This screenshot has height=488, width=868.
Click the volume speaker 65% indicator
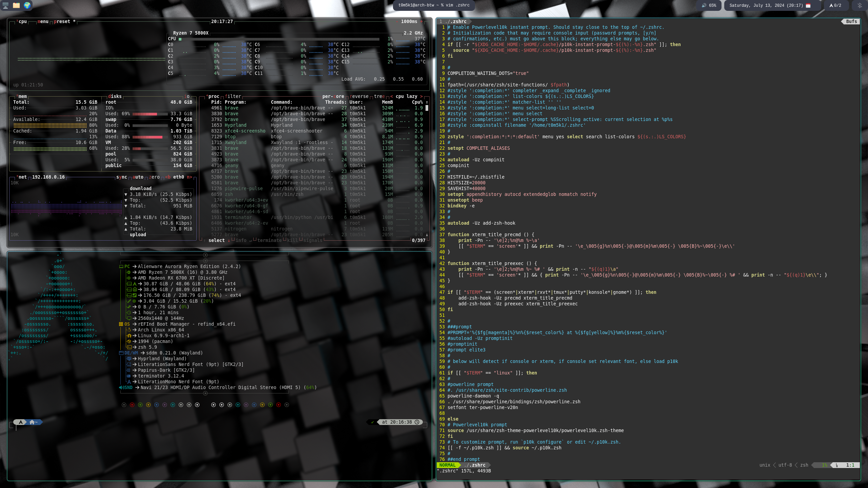coord(709,5)
